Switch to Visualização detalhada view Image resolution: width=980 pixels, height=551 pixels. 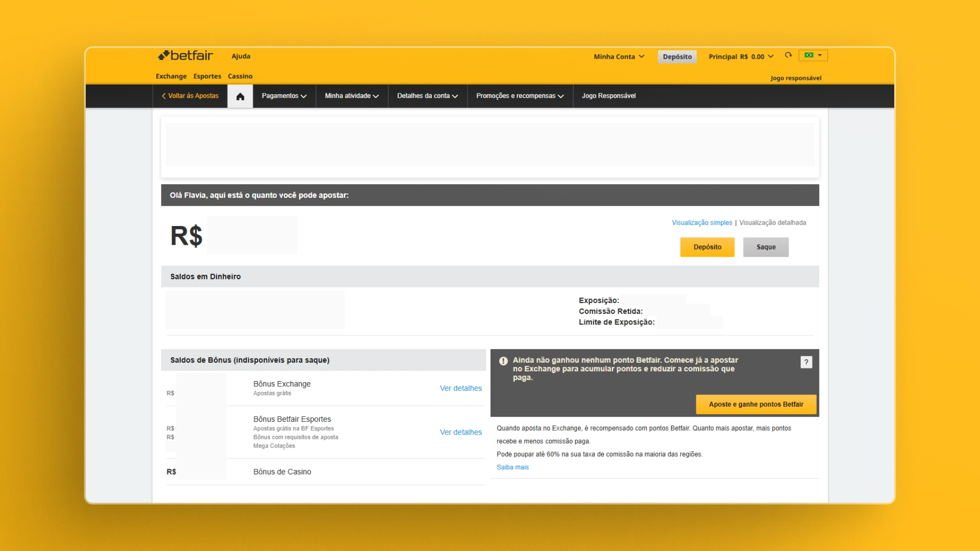point(773,222)
